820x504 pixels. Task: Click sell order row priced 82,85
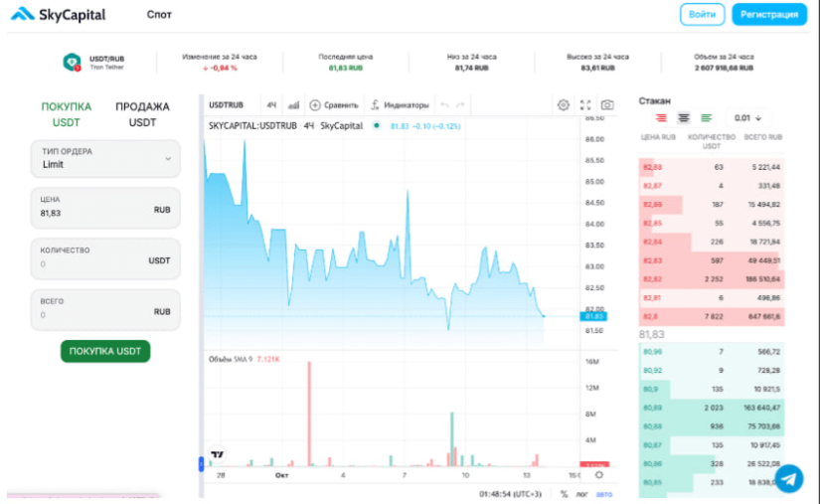[712, 224]
